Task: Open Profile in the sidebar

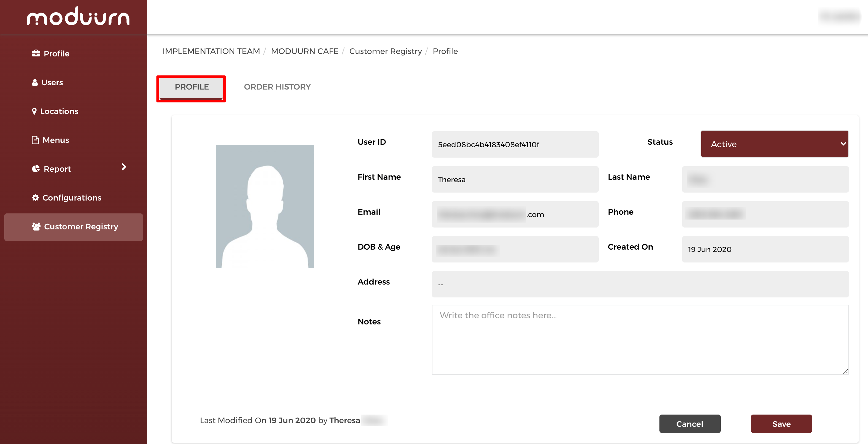Action: point(56,54)
